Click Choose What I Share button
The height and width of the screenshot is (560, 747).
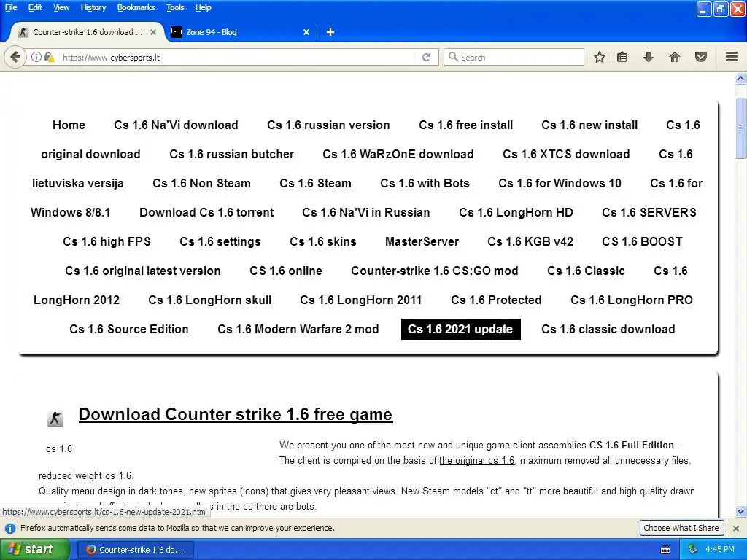click(681, 528)
